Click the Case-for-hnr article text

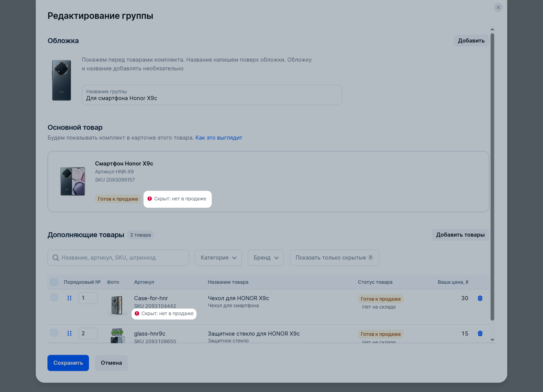(151, 298)
